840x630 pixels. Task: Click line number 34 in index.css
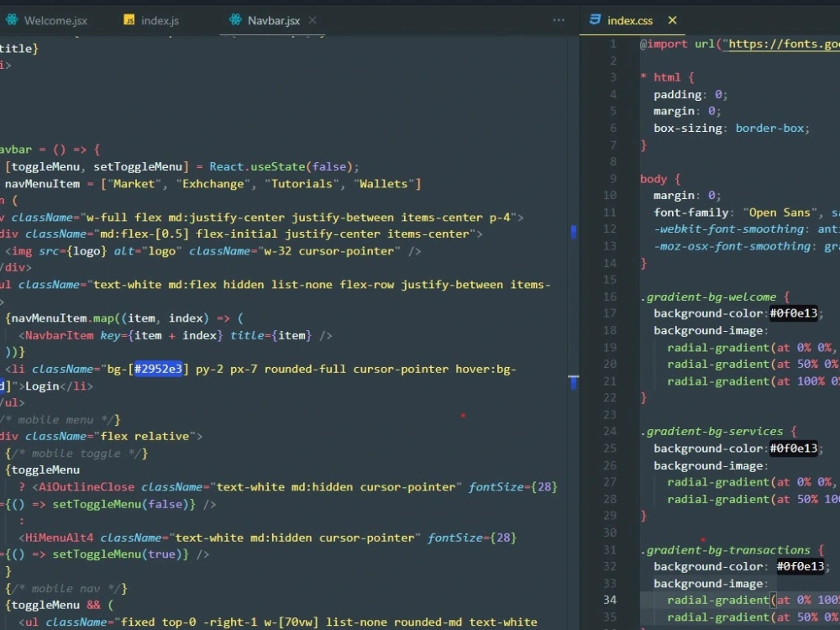(x=610, y=600)
